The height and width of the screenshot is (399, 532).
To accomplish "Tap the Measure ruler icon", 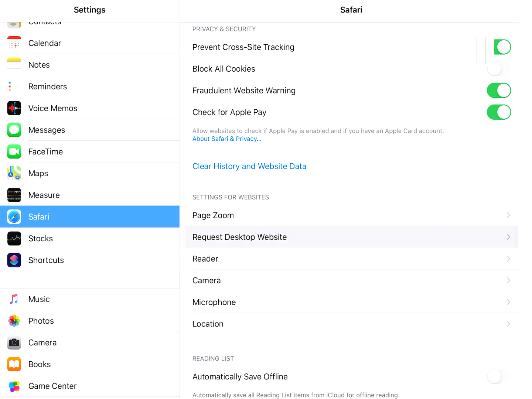I will coord(14,195).
